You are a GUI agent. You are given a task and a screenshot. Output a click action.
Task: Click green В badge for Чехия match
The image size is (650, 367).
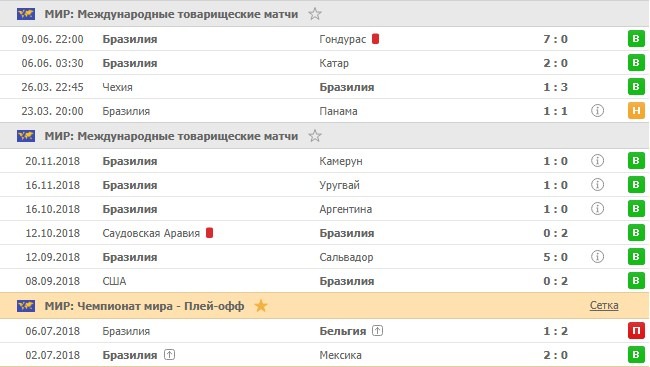[636, 87]
